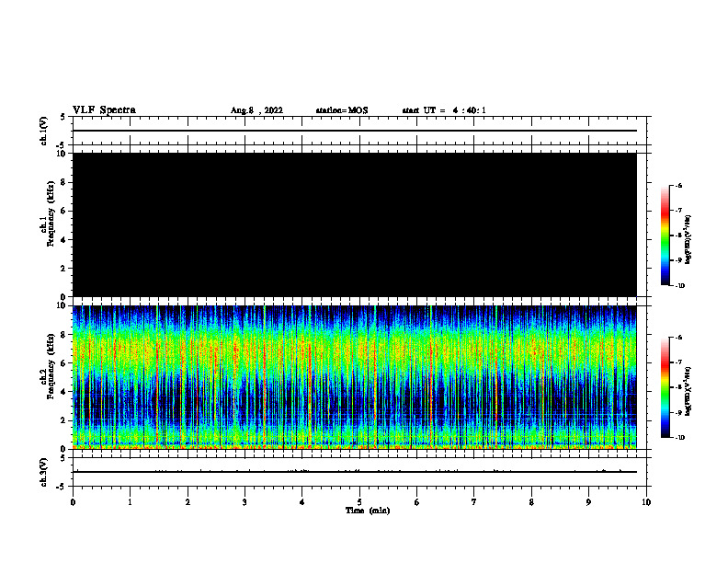The width and height of the screenshot is (728, 563).
Task: Click the time axis tick label "5"
Action: point(359,502)
